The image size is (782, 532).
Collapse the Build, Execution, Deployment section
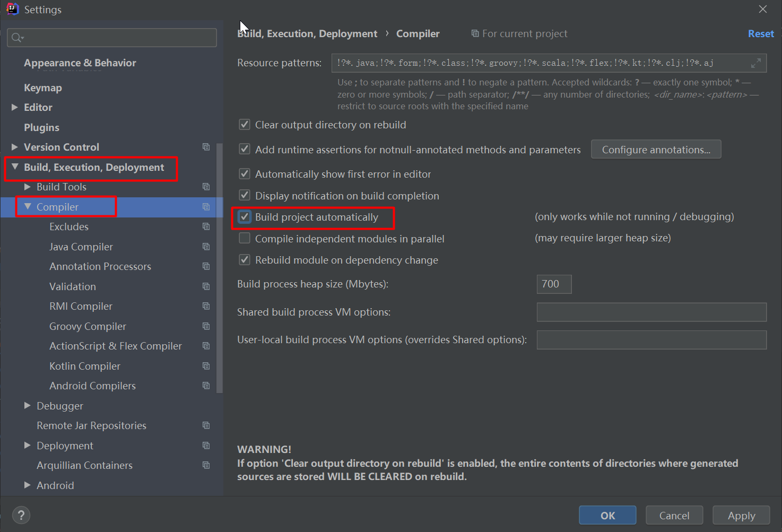point(15,167)
